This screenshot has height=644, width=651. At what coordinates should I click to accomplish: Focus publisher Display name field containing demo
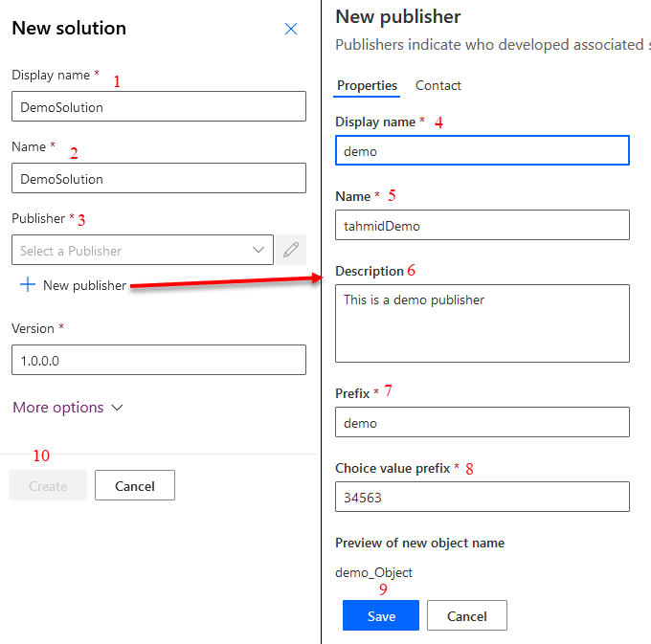click(x=483, y=151)
